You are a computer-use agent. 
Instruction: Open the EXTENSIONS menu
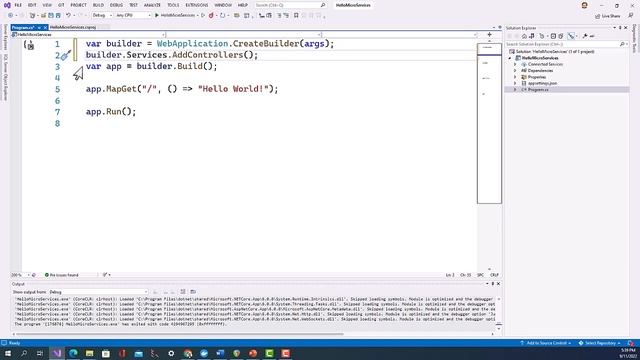(x=197, y=5)
